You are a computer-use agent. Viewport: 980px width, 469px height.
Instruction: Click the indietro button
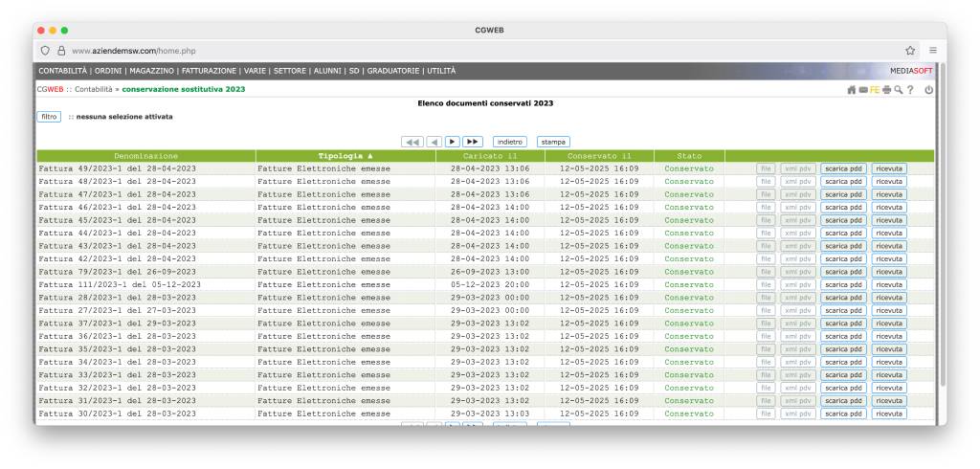tap(509, 141)
